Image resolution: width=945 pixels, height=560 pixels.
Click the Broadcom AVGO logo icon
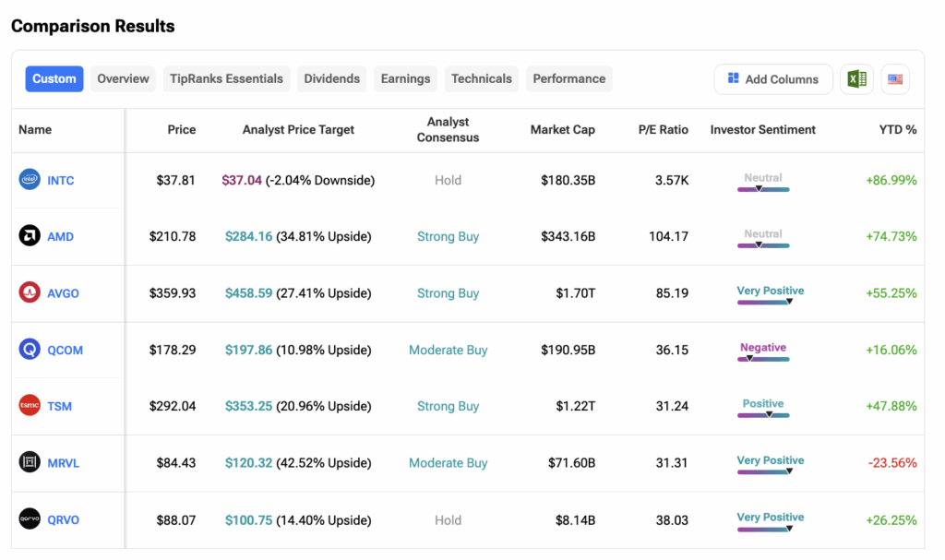point(30,293)
